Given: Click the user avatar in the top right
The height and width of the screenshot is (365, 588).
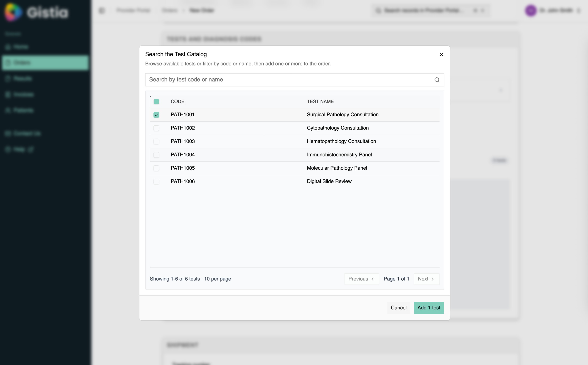Looking at the screenshot, I should [x=531, y=11].
